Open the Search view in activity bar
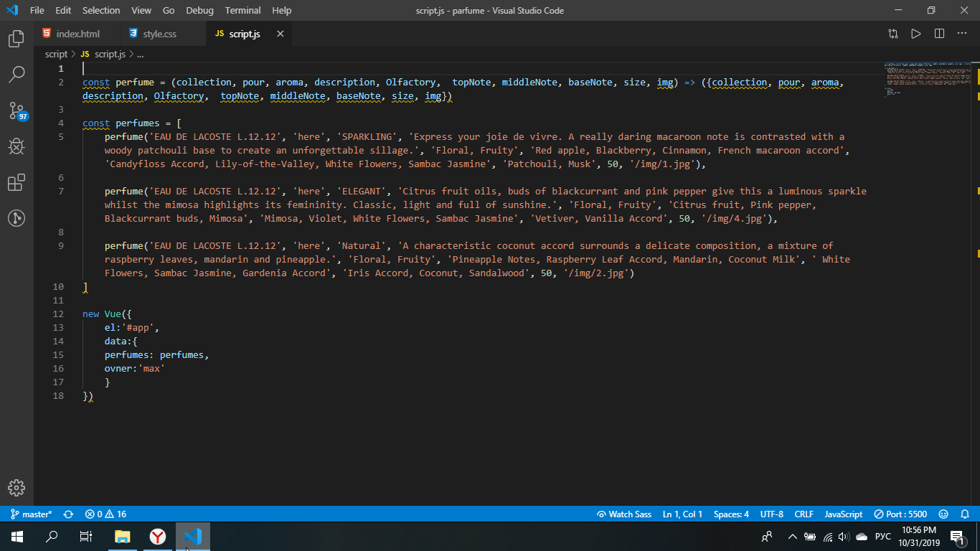 coord(17,74)
